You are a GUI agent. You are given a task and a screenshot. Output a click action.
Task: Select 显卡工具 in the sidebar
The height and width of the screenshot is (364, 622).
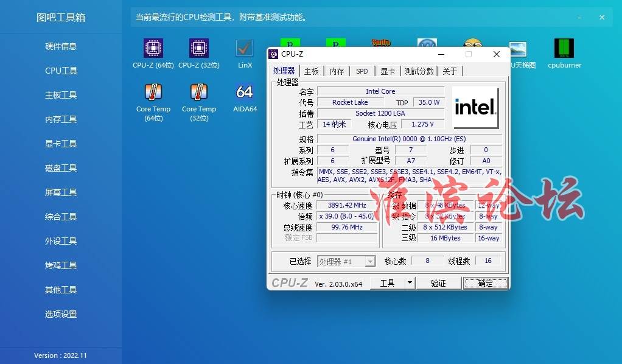pos(61,144)
